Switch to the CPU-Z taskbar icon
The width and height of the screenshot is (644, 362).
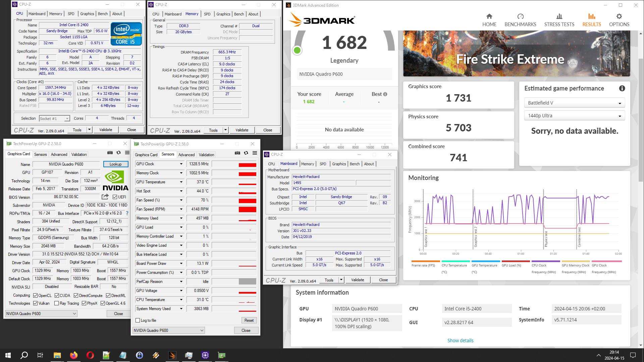click(x=205, y=355)
